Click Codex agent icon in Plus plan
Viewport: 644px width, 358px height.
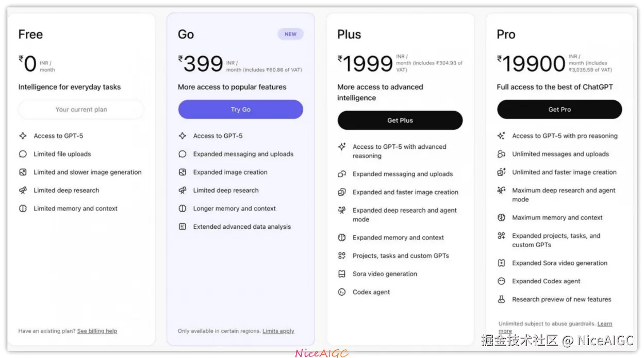click(x=341, y=292)
